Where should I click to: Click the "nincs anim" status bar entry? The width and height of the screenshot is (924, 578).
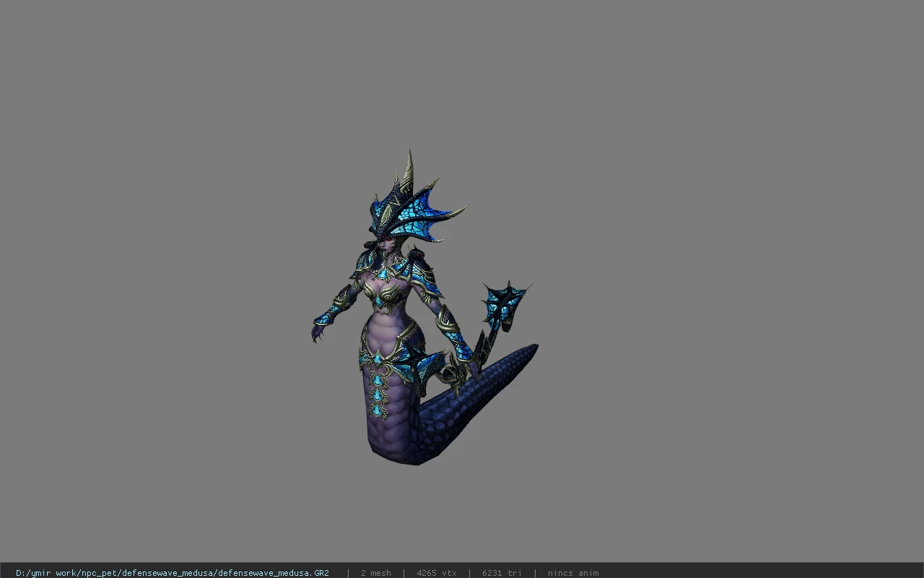click(x=573, y=573)
